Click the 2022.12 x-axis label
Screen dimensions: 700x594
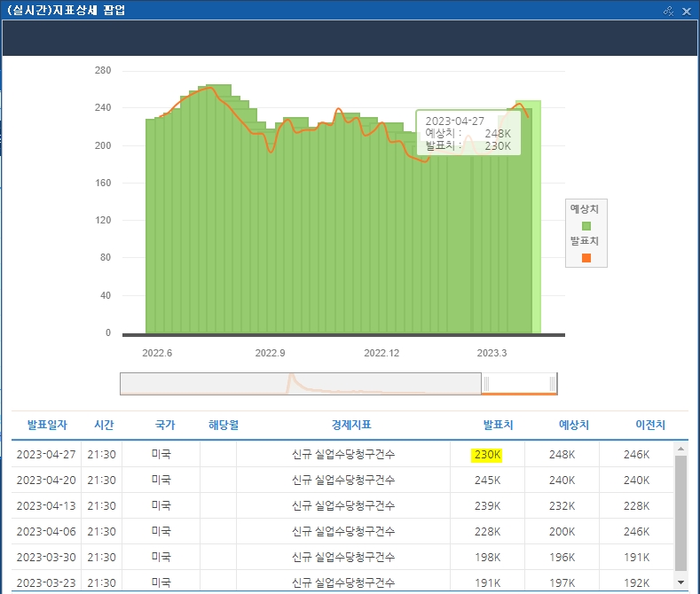tap(381, 353)
